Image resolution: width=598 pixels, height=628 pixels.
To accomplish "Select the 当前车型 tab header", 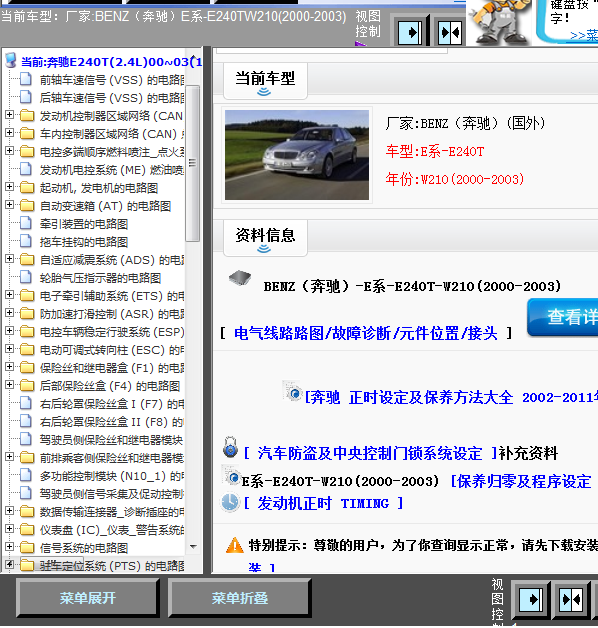I will pos(265,81).
